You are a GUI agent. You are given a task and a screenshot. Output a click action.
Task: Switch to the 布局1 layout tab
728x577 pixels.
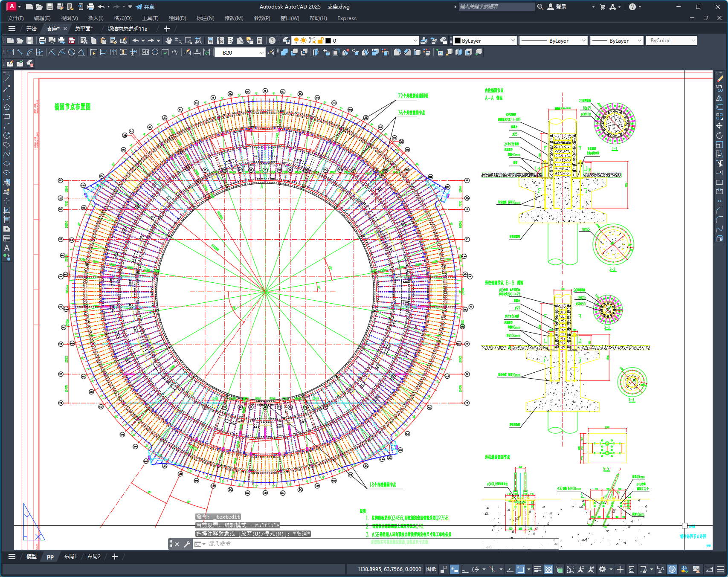click(x=70, y=557)
